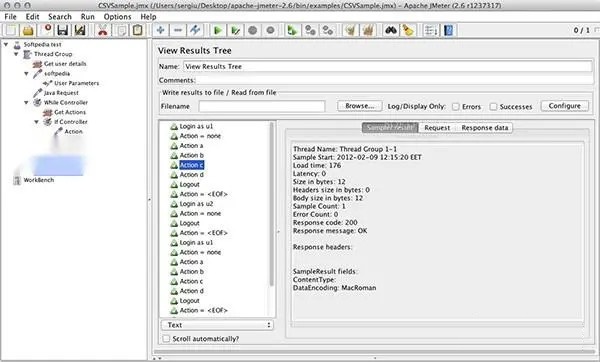This screenshot has height=362, width=600.
Task: Collapse the If Controller node
Action: tap(37, 122)
